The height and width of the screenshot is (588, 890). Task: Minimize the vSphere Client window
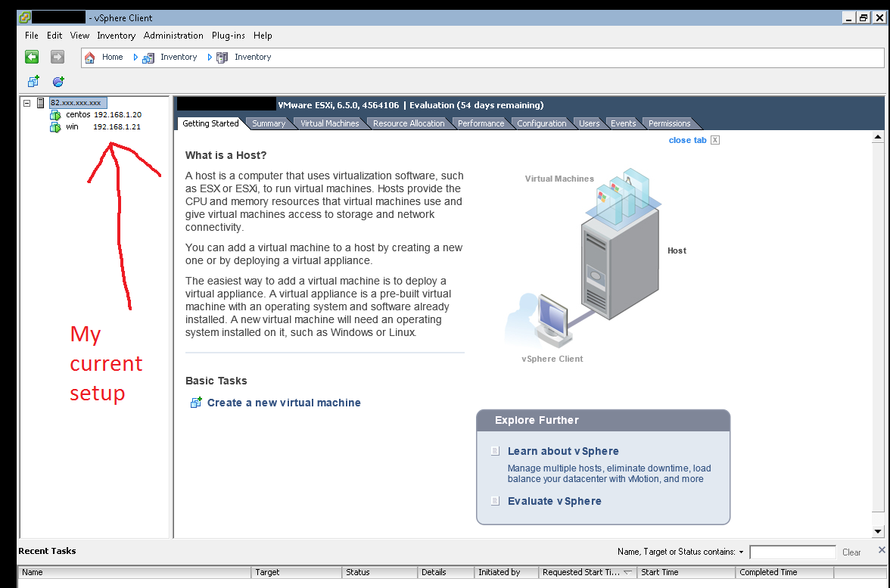pos(848,17)
